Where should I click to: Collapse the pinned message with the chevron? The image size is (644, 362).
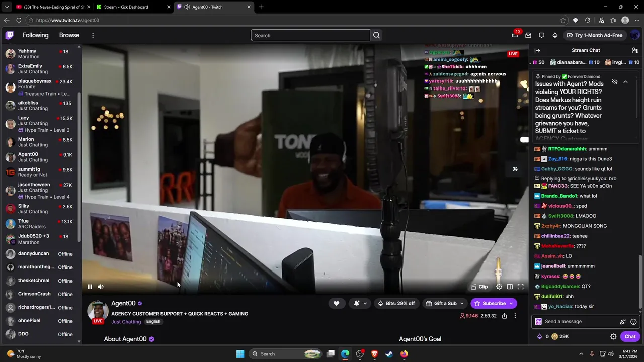point(625,82)
